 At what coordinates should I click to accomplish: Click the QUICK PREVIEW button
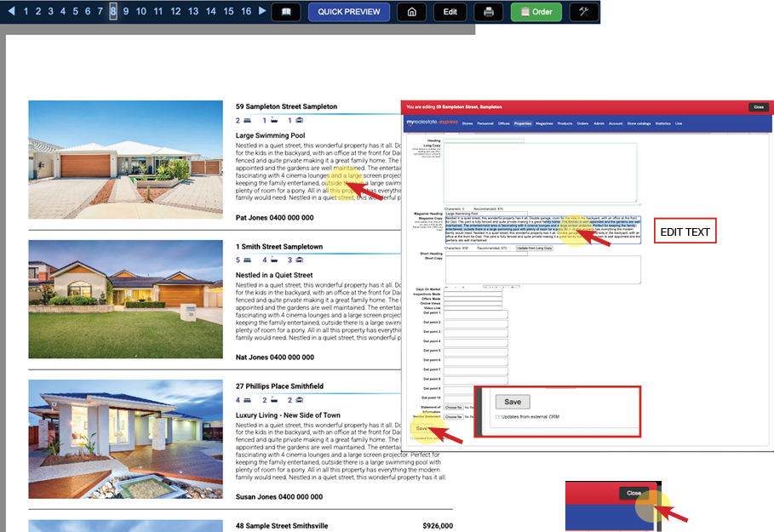click(x=349, y=12)
